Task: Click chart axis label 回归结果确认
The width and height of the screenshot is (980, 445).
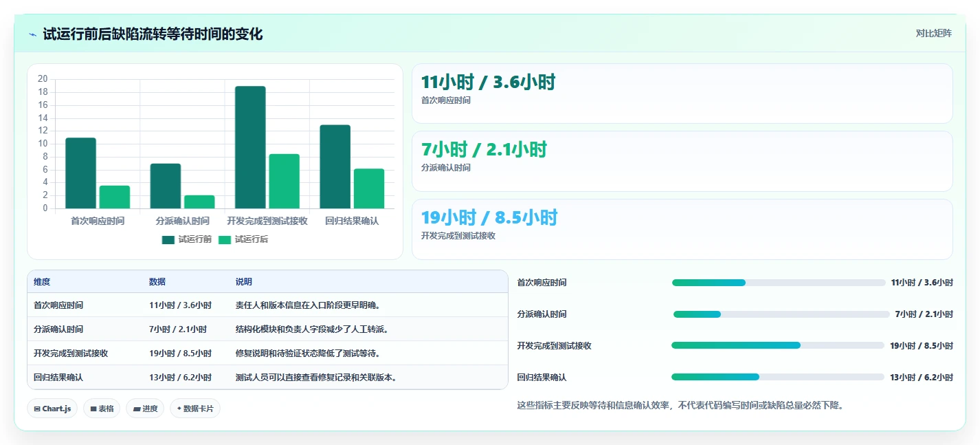Action: coord(352,221)
